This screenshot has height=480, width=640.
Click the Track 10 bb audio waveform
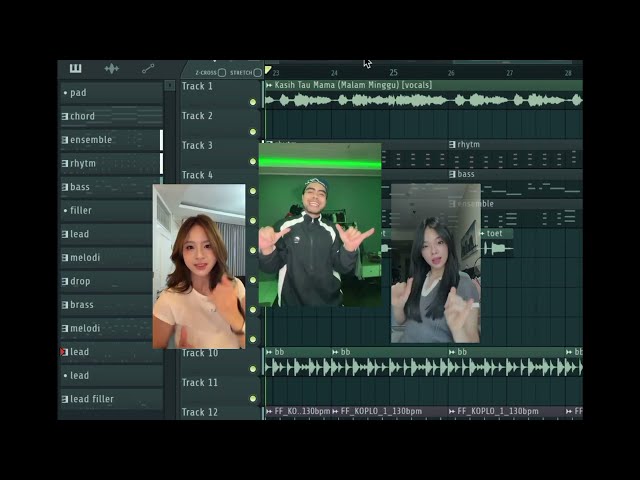(423, 367)
